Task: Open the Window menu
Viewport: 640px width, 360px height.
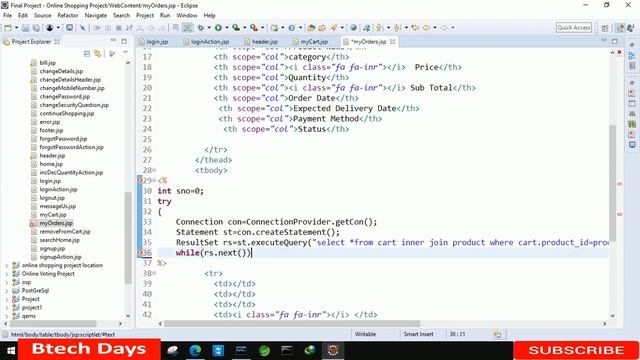Action: (x=187, y=16)
